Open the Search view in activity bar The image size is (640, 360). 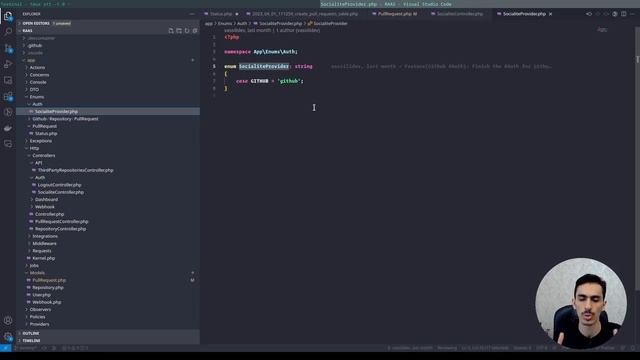(8, 32)
